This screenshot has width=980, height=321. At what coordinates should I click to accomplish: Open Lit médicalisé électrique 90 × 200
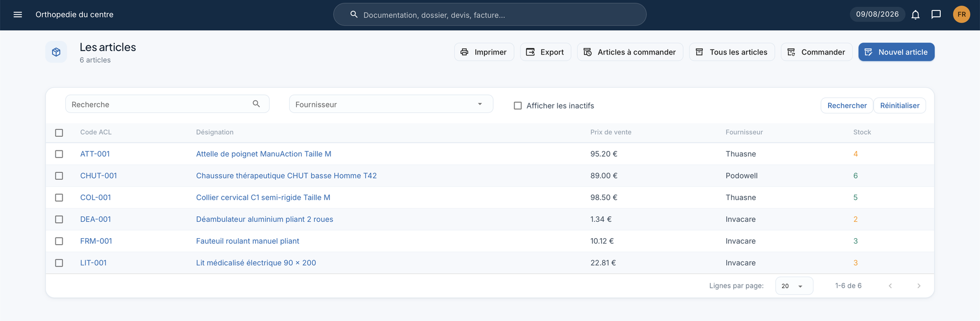pyautogui.click(x=256, y=263)
